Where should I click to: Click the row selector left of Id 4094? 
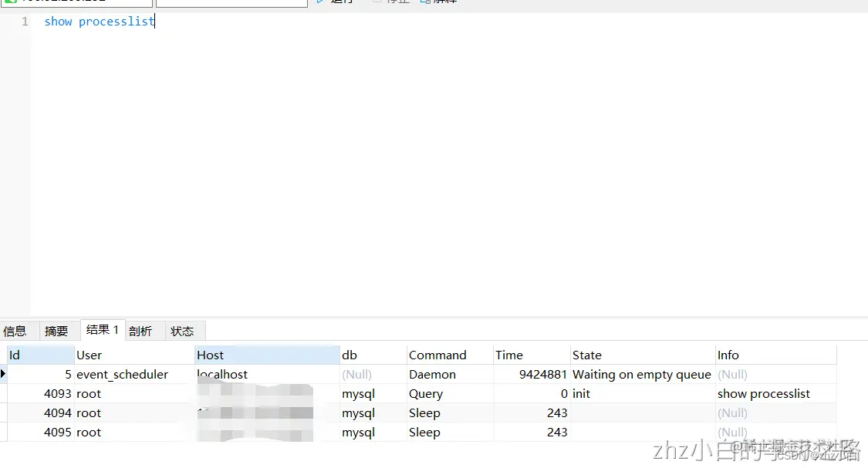3,412
